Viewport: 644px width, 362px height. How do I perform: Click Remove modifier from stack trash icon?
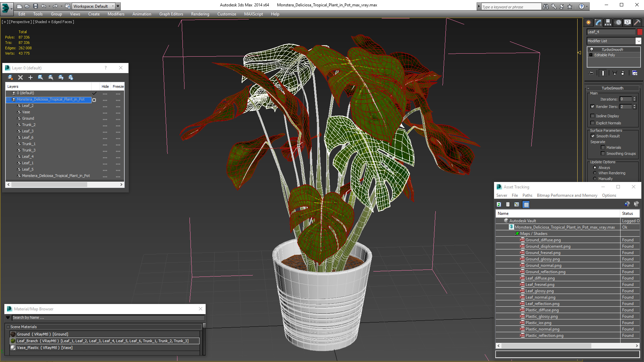pos(623,73)
